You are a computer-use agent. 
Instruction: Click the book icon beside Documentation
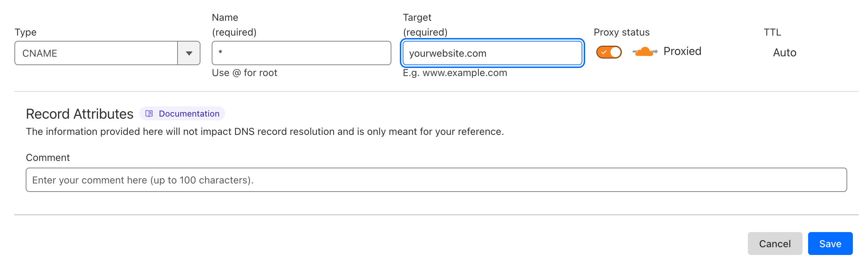click(149, 114)
